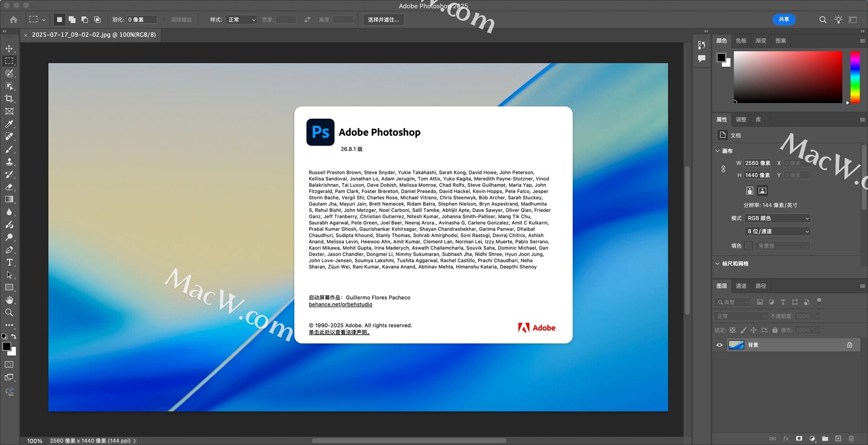Click the hue spectrum slider in Color panel
Image resolution: width=868 pixels, height=445 pixels.
click(x=855, y=77)
